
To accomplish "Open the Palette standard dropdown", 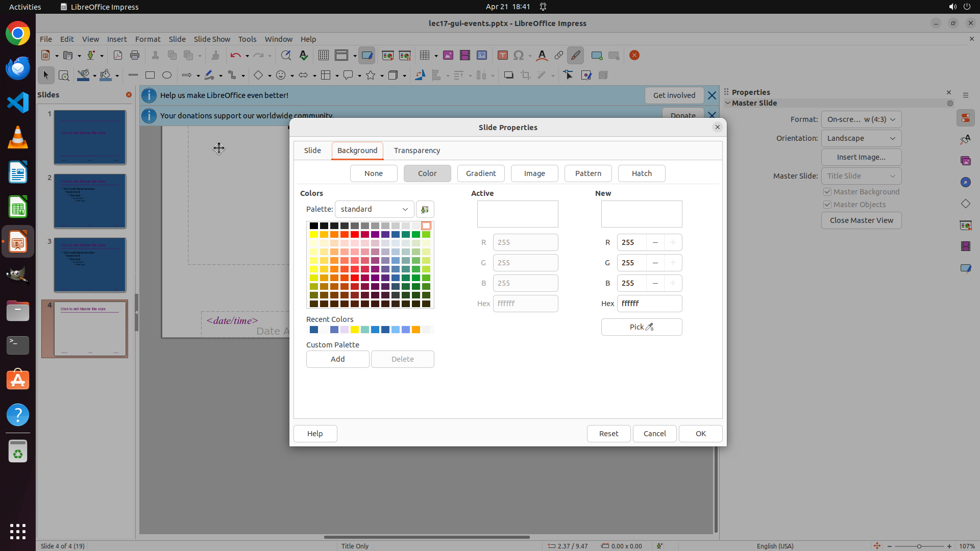I will (x=374, y=209).
